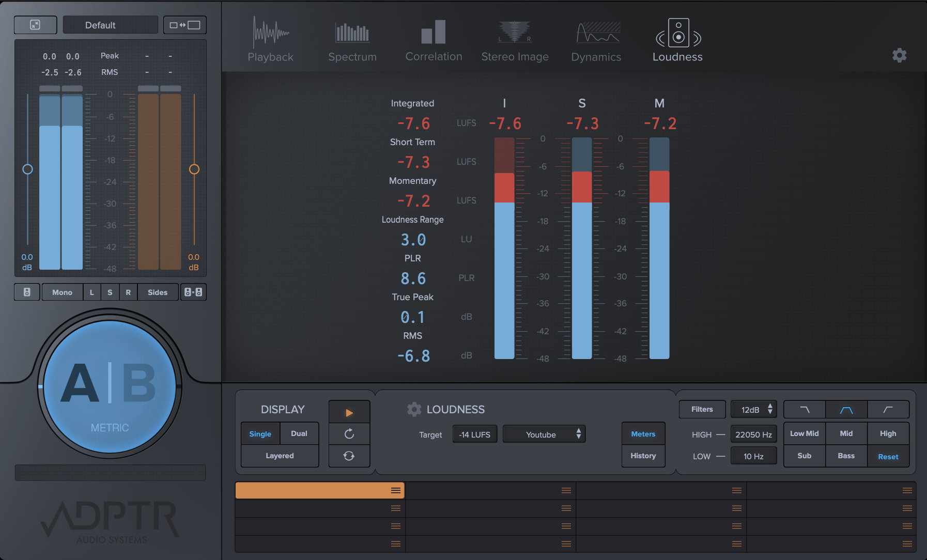This screenshot has height=560, width=927.
Task: Open menu of fourth-row first reference slot
Action: tap(396, 543)
